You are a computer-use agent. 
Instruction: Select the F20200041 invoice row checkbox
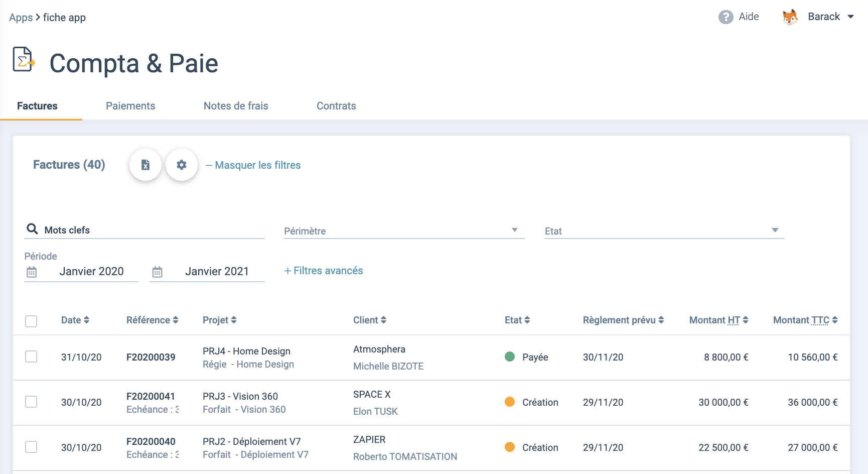(31, 402)
